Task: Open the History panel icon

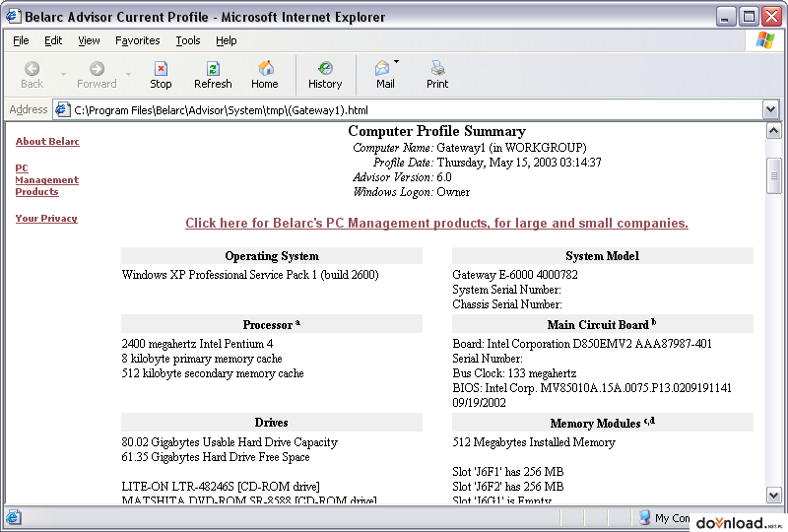Action: (x=325, y=68)
